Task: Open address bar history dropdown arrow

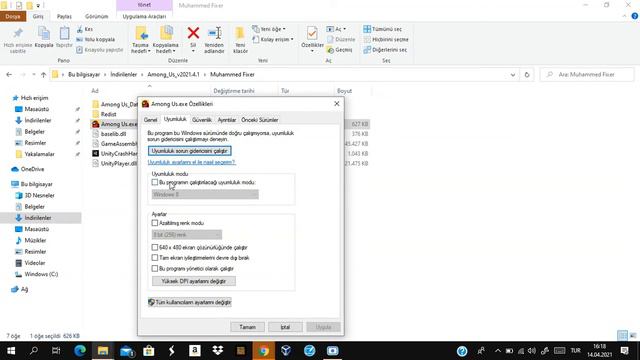Action: tap(513, 75)
